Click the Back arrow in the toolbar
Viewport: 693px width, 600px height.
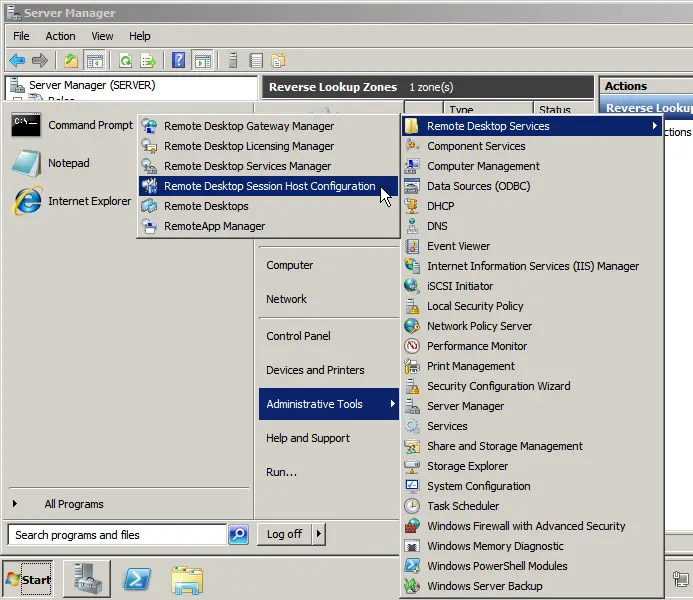(18, 60)
